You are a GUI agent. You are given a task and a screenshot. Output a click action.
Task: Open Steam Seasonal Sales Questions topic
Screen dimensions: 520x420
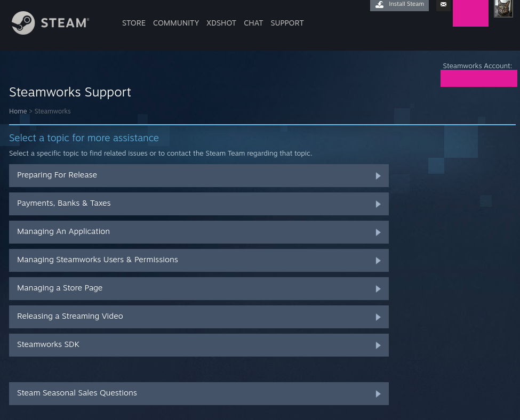(x=198, y=393)
